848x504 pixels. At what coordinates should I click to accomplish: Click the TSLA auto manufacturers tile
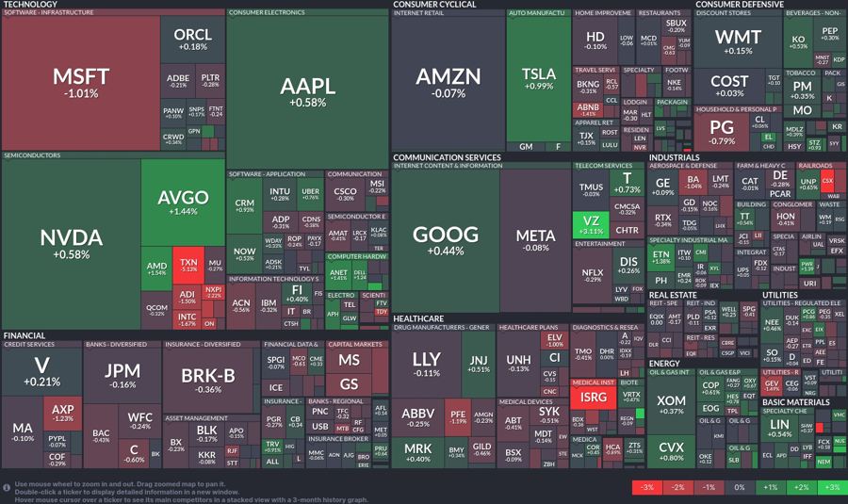pos(538,79)
